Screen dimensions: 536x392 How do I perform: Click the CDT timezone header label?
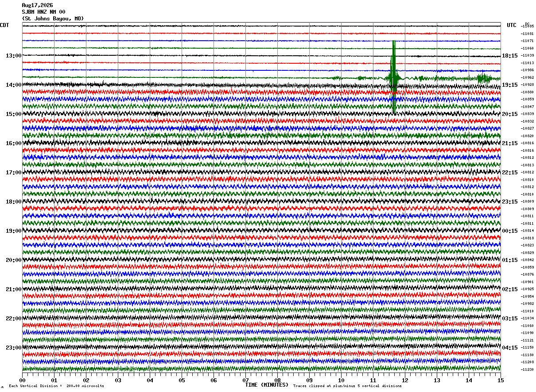pos(4,25)
